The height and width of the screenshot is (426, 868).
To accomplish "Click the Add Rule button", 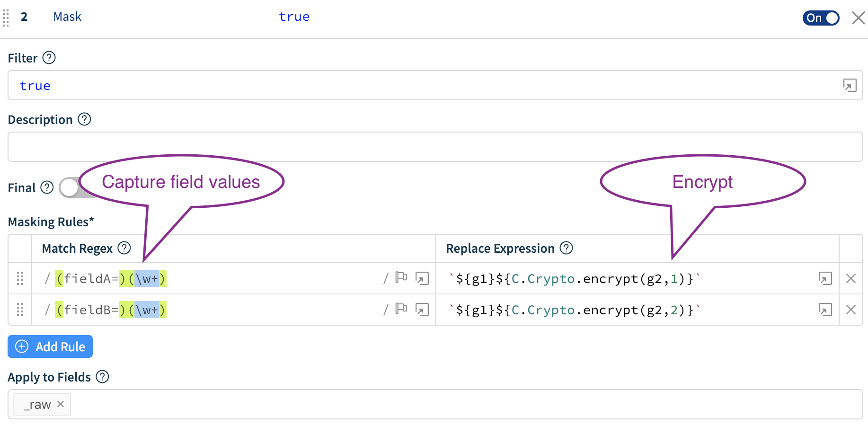I will click(50, 346).
